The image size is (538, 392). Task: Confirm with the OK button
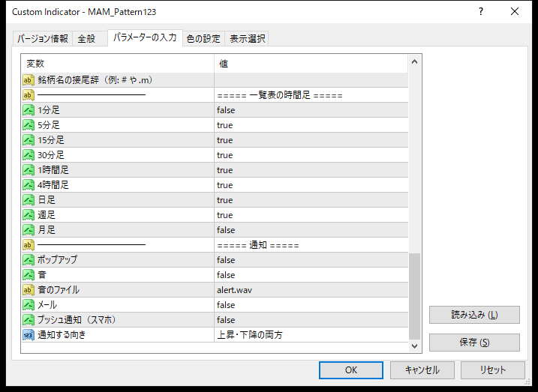tap(351, 370)
